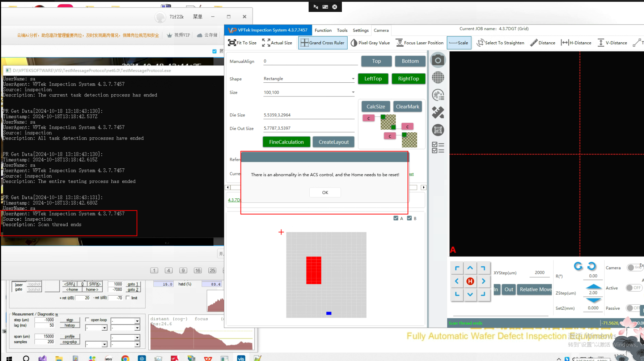Click the blue Z step up triangle
Viewport: 644px width, 361px height.
click(593, 286)
